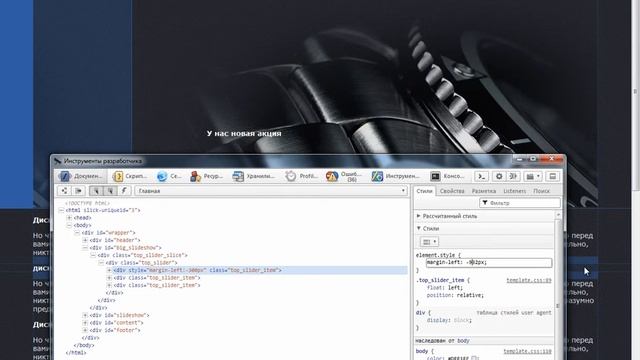Open remote debug configuration button
This screenshot has height=360, width=640.
[513, 176]
